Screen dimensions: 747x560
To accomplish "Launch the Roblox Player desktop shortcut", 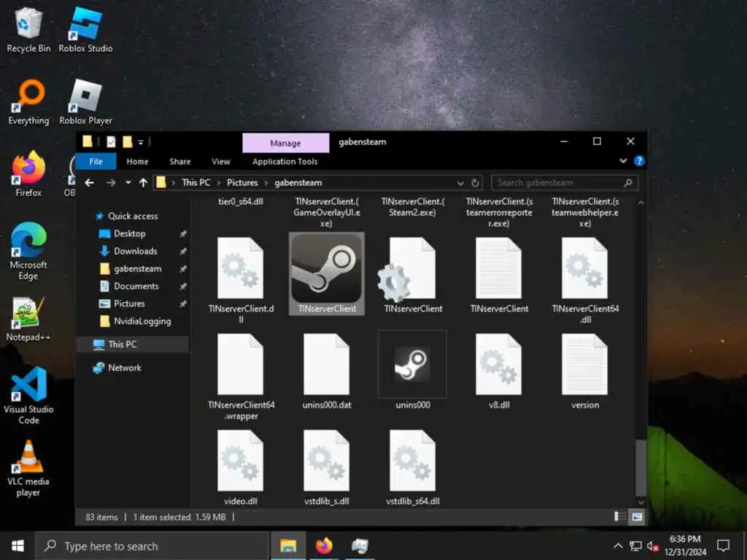I will [86, 102].
